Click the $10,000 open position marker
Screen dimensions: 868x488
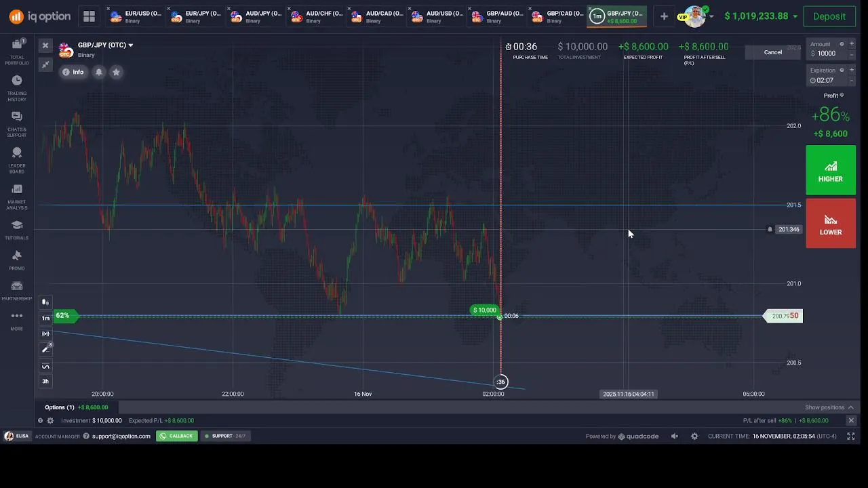click(x=485, y=310)
